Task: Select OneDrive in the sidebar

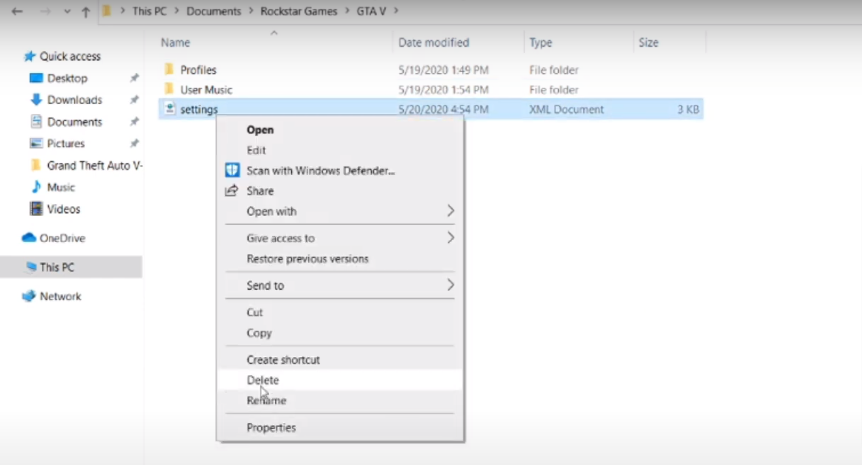Action: point(62,238)
